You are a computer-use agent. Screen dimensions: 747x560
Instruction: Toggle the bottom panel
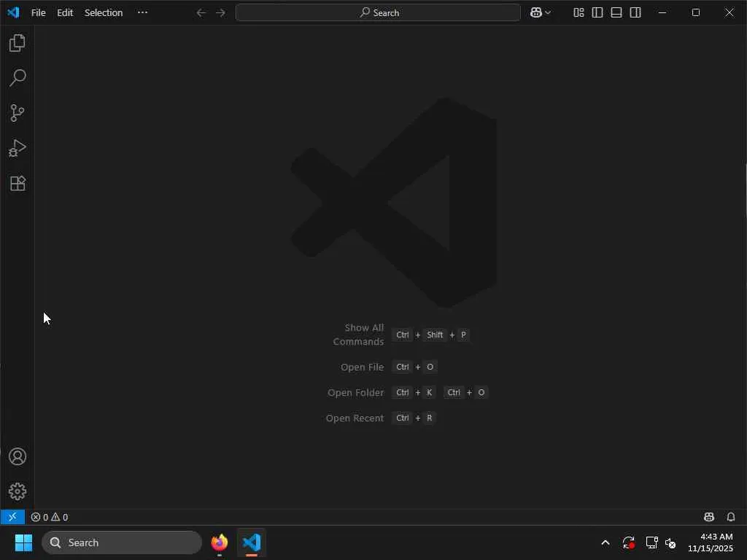pyautogui.click(x=616, y=13)
